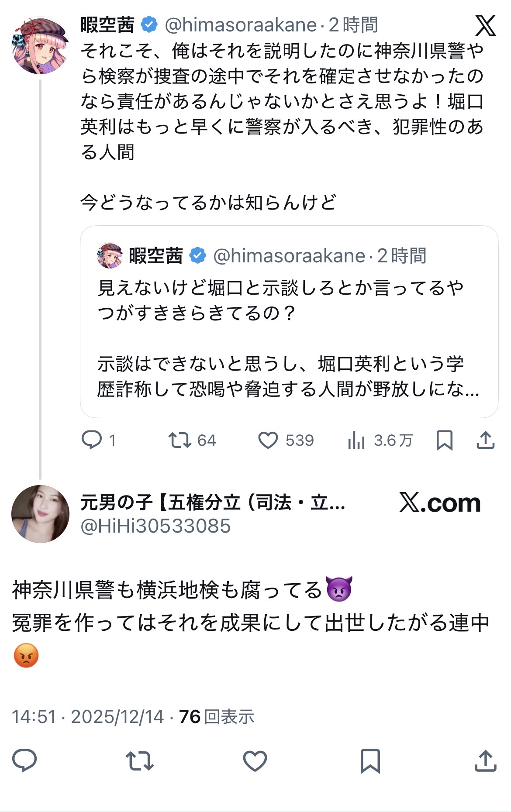The image size is (511, 812).
Task: Bookmark the 元男の子 tweet
Action: coord(370,760)
